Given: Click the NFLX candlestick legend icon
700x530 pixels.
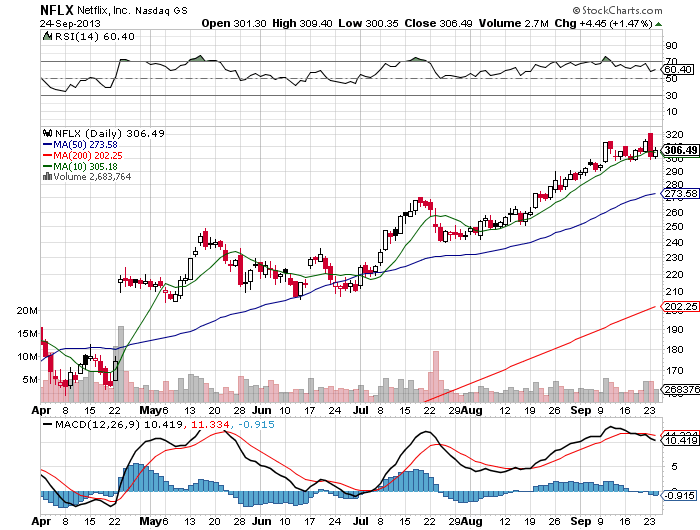Looking at the screenshot, I should tap(47, 133).
